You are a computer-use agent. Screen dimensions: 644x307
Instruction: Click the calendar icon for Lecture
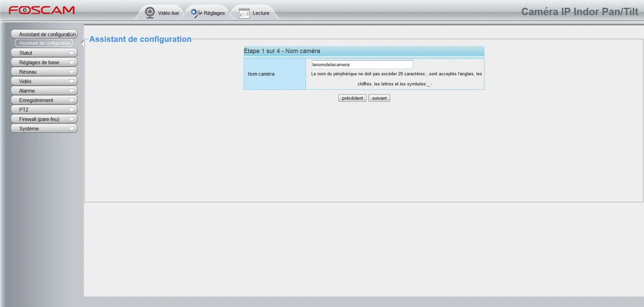pyautogui.click(x=244, y=13)
